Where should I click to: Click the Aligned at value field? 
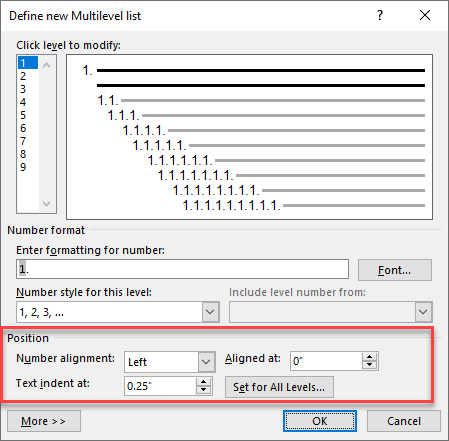point(326,361)
